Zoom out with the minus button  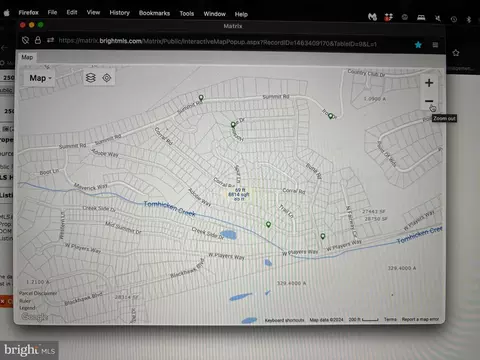pyautogui.click(x=429, y=101)
